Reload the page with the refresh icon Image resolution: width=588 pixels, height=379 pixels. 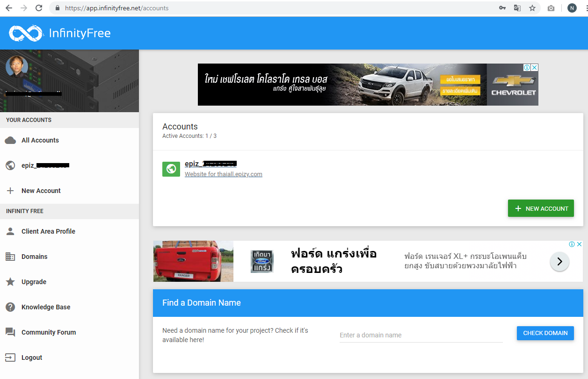[39, 8]
